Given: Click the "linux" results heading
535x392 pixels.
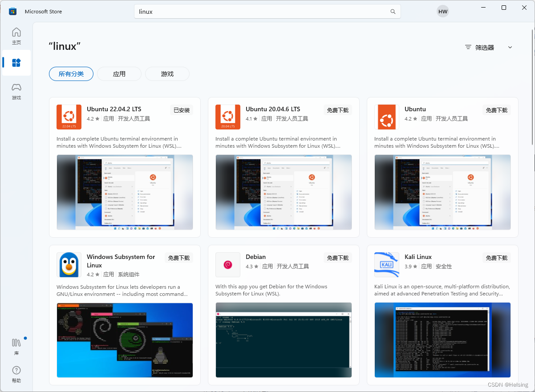Looking at the screenshot, I should click(65, 46).
